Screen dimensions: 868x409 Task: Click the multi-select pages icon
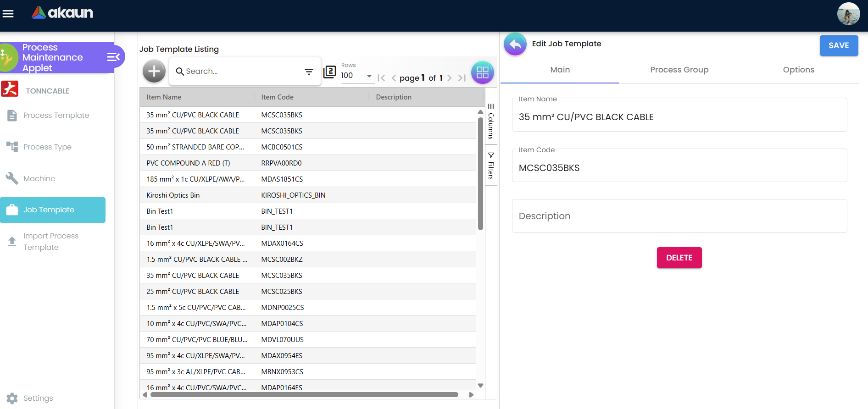click(330, 72)
